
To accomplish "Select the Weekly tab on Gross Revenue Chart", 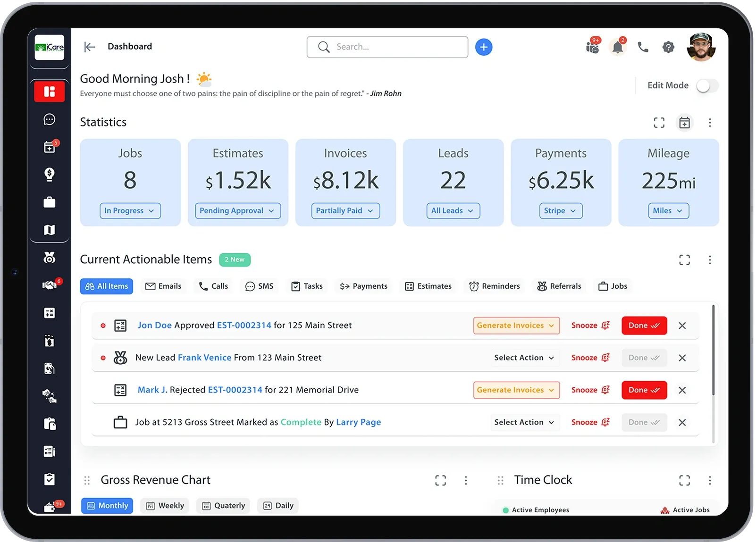I will [x=164, y=505].
